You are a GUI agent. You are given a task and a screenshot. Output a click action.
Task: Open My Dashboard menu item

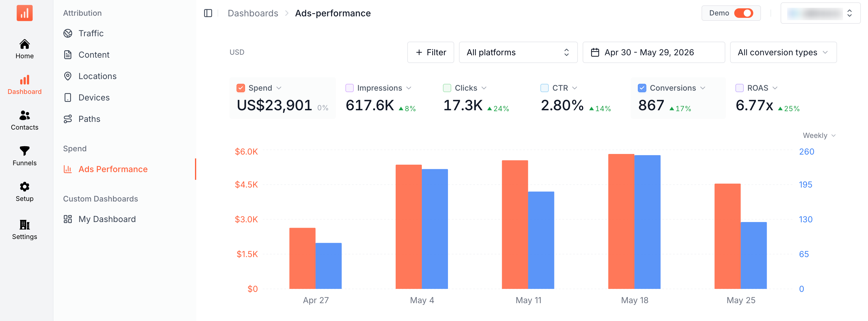107,219
